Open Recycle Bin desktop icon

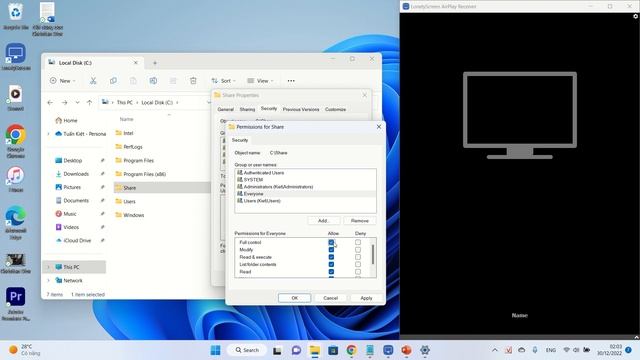(16, 16)
